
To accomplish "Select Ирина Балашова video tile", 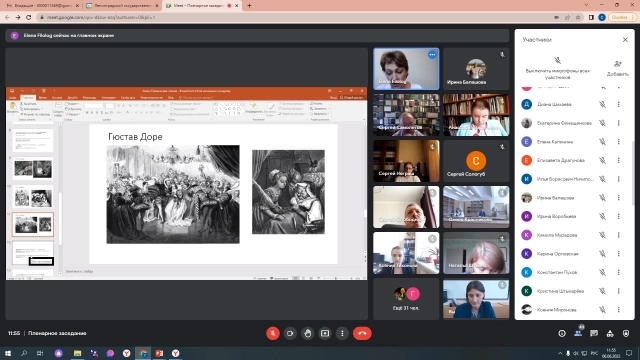I will (x=476, y=69).
